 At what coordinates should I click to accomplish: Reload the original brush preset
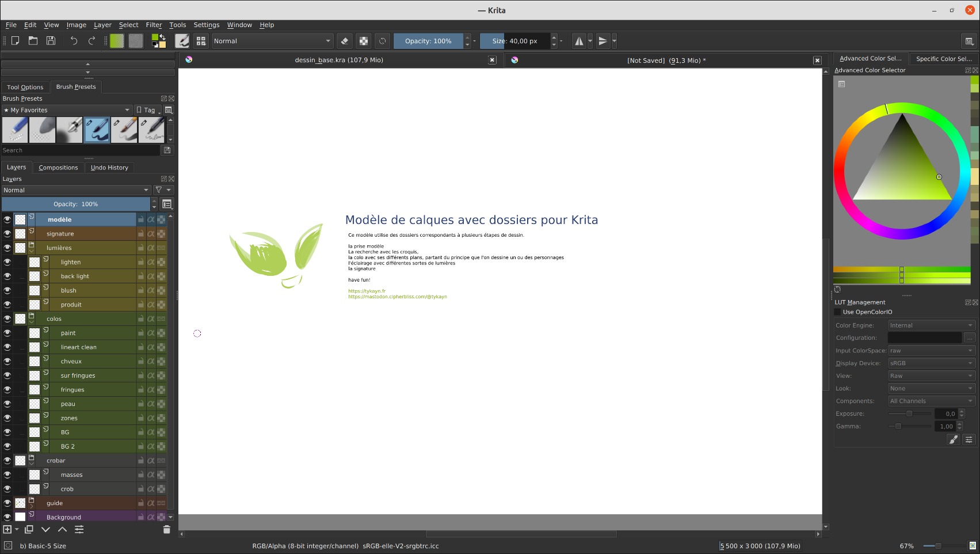383,41
